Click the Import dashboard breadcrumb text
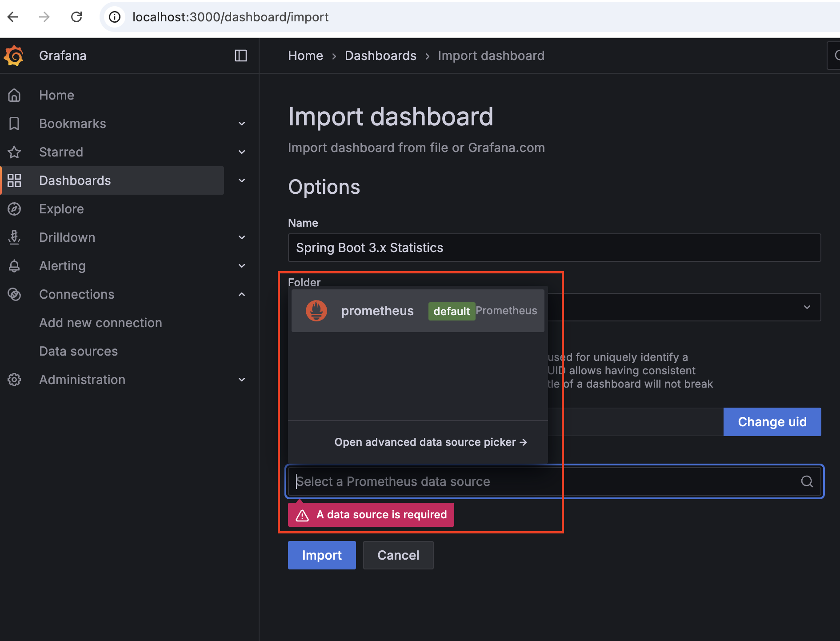840x641 pixels. click(x=491, y=56)
